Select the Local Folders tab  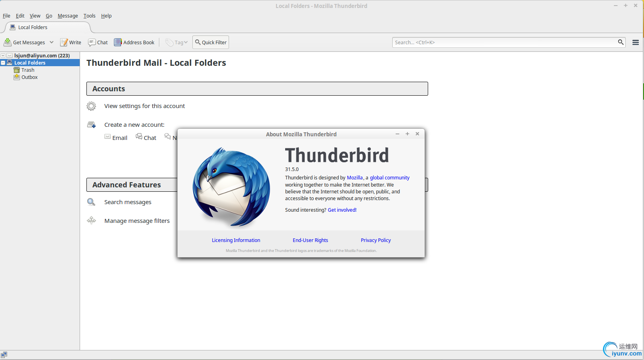(47, 27)
